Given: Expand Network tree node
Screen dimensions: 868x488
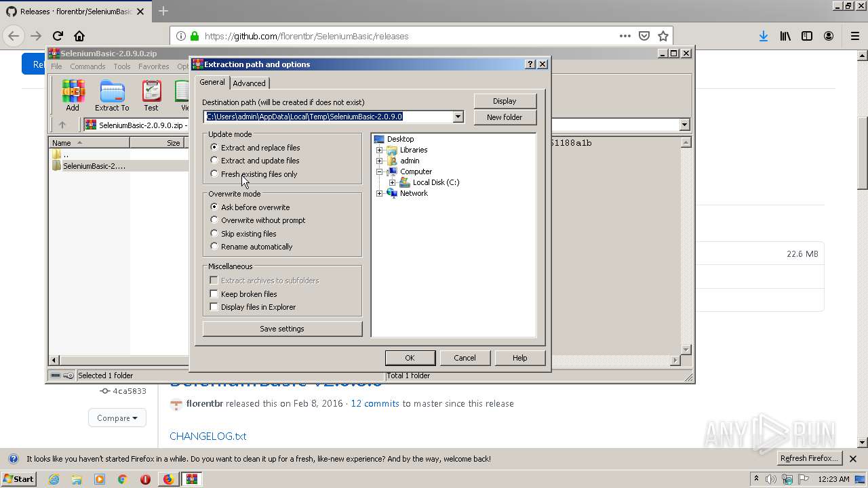Looking at the screenshot, I should pos(380,193).
